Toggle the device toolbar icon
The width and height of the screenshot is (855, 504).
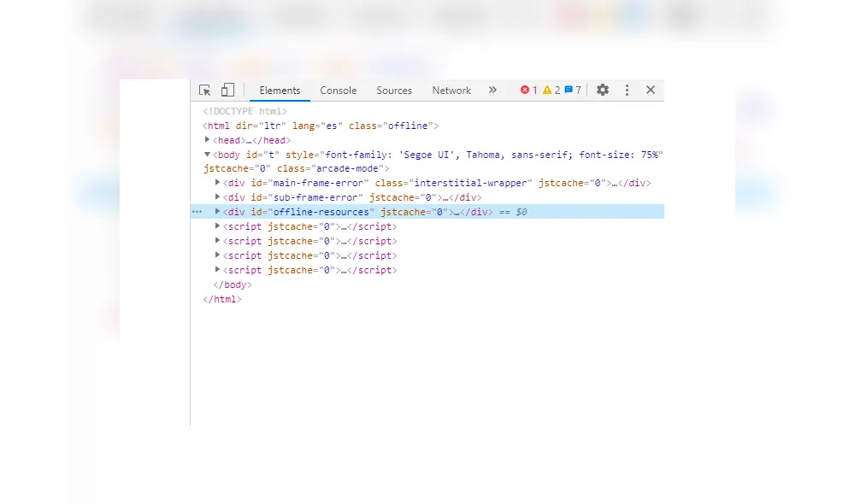coord(227,90)
